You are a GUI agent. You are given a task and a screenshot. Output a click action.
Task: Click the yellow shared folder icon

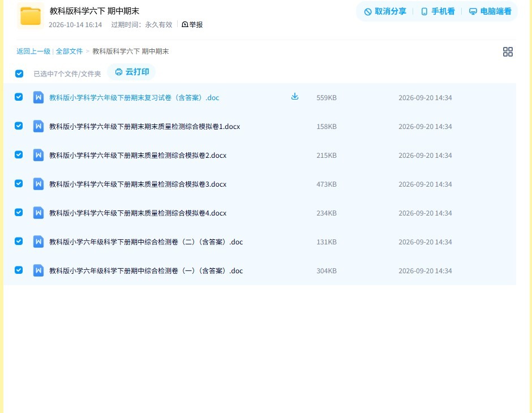[x=30, y=16]
